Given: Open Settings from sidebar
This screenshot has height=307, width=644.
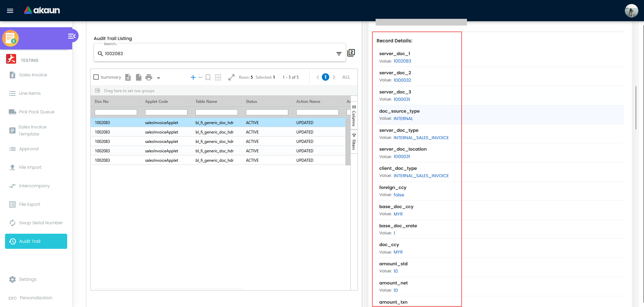Looking at the screenshot, I should tap(28, 279).
